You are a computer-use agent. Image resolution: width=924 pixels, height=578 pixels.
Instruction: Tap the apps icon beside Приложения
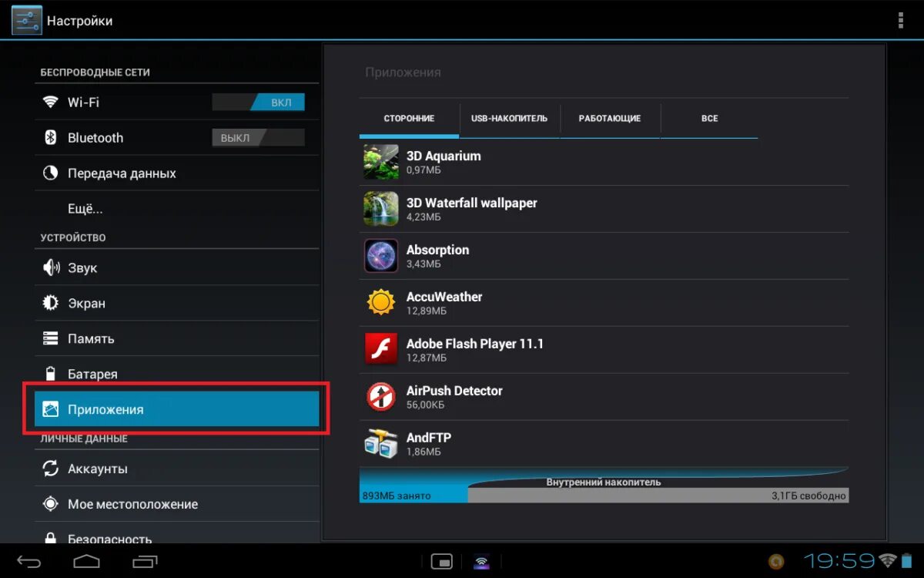coord(51,409)
